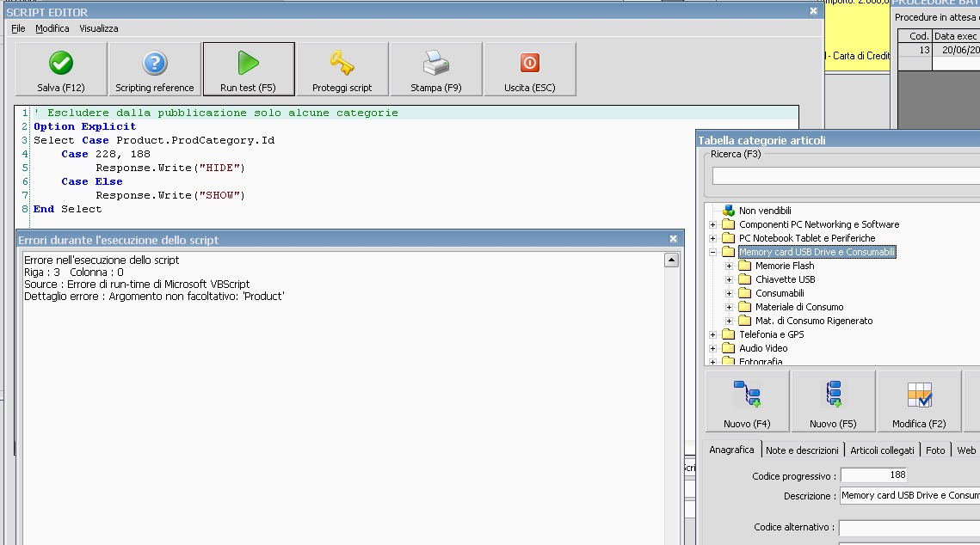Viewport: 980px width, 545px height.
Task: Collapse Memory card USB Drive e Consumabili
Action: [713, 252]
